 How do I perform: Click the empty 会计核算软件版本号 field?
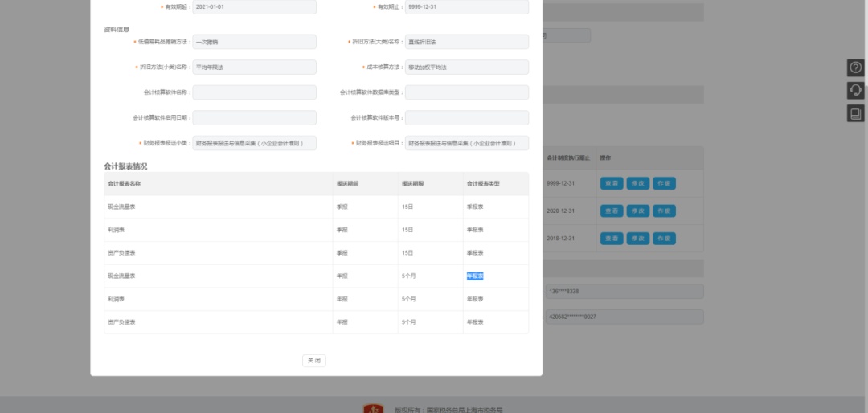467,118
